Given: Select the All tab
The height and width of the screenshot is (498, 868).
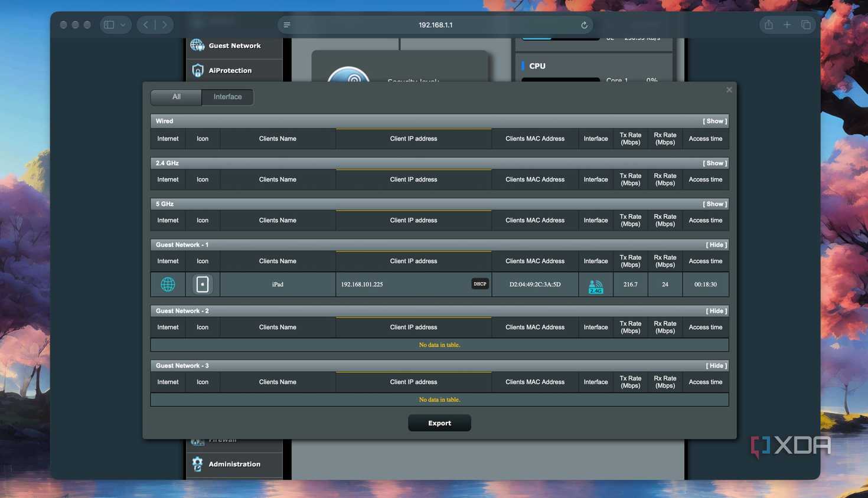Looking at the screenshot, I should pos(176,97).
